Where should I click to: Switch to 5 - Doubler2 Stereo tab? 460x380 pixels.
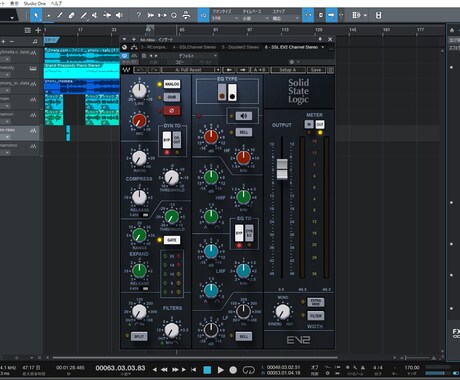click(240, 47)
